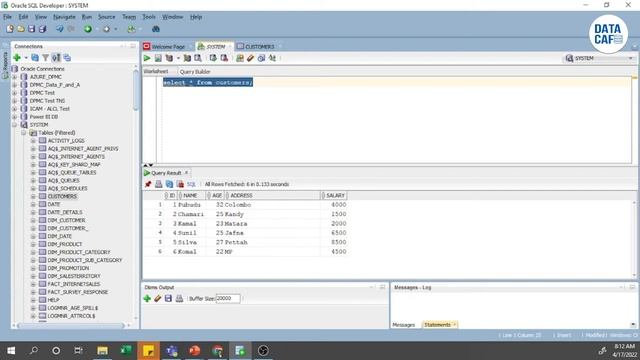Click the New file icon in main toolbar
The height and width of the screenshot is (360, 640).
(10, 29)
